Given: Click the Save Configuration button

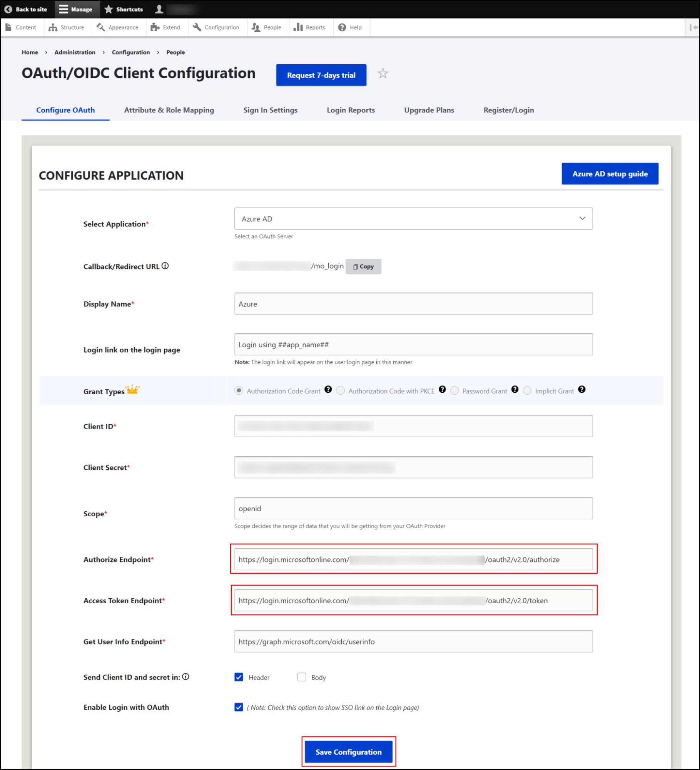Looking at the screenshot, I should [348, 752].
